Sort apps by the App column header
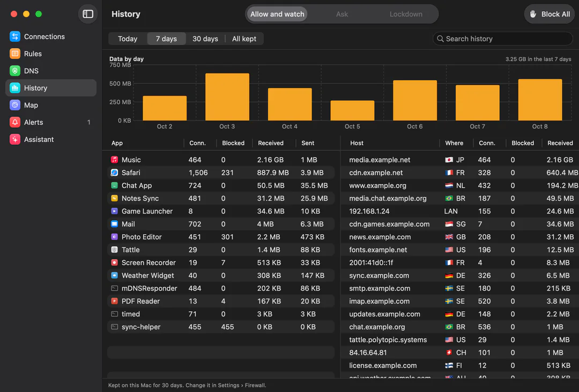The image size is (579, 392). click(x=117, y=143)
